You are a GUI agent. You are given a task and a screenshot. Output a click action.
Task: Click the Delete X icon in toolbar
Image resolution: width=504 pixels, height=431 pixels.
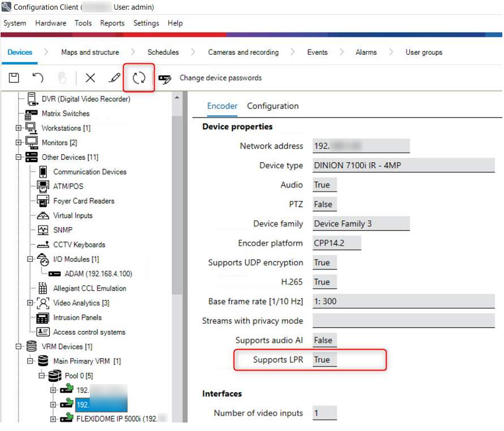[90, 78]
